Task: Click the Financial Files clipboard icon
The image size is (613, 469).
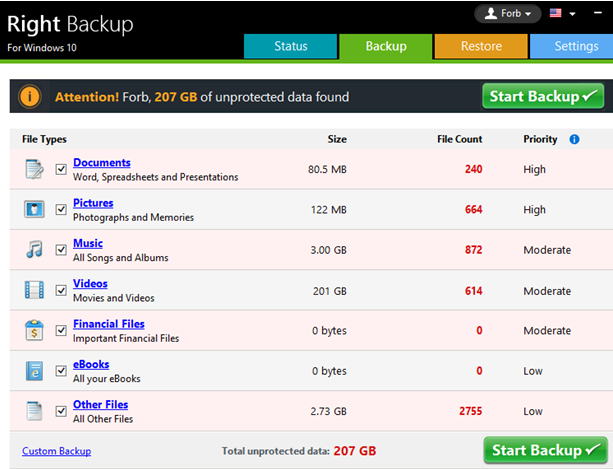Action: 34,330
